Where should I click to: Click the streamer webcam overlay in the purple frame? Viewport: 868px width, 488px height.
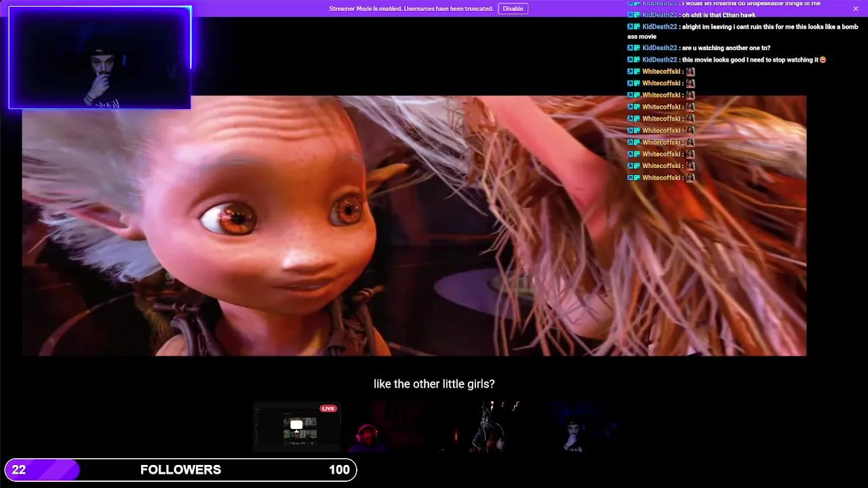(x=100, y=58)
